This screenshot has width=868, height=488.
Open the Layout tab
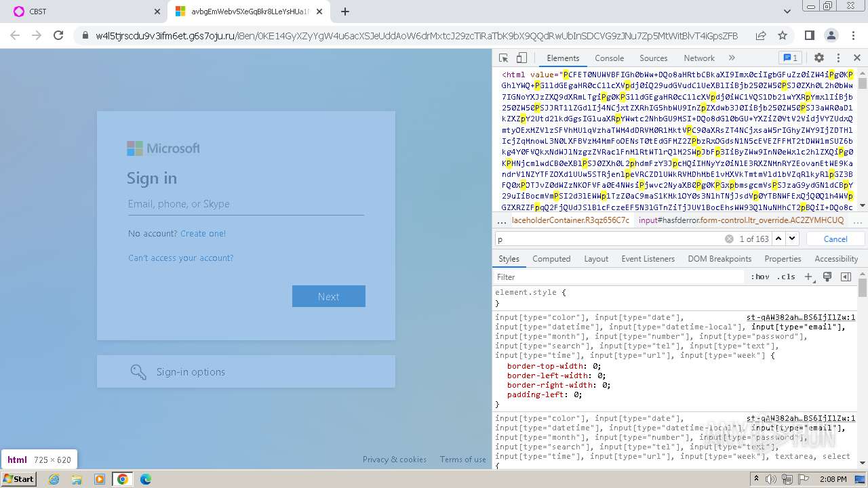[596, 259]
